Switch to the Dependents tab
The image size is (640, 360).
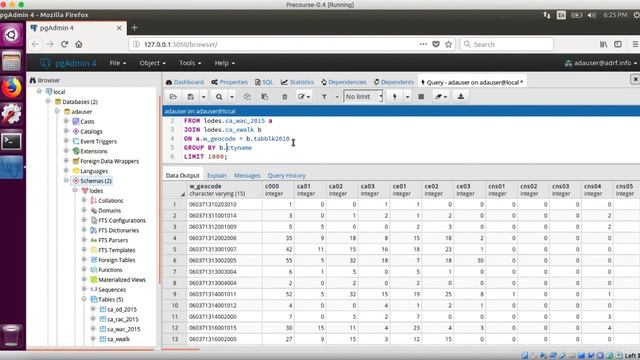point(394,82)
